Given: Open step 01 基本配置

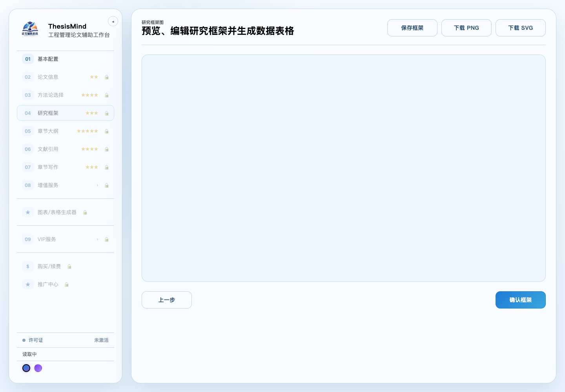Looking at the screenshot, I should (x=66, y=59).
